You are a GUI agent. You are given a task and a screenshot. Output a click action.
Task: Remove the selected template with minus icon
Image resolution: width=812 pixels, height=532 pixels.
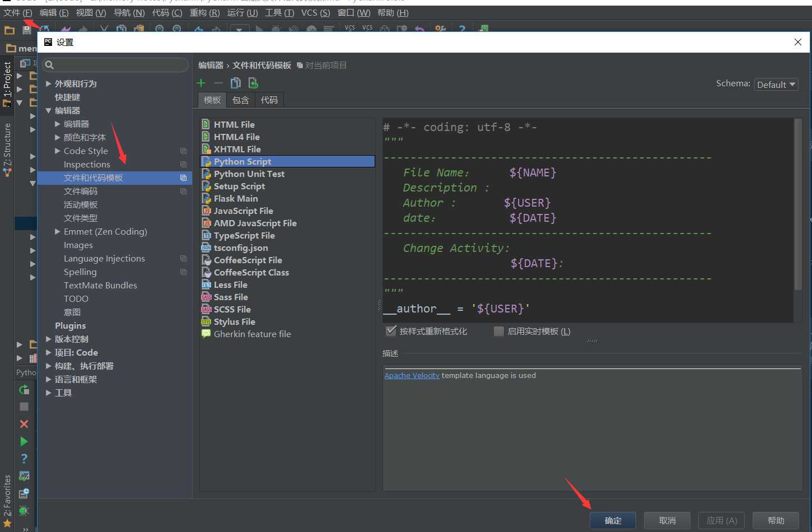coord(218,83)
